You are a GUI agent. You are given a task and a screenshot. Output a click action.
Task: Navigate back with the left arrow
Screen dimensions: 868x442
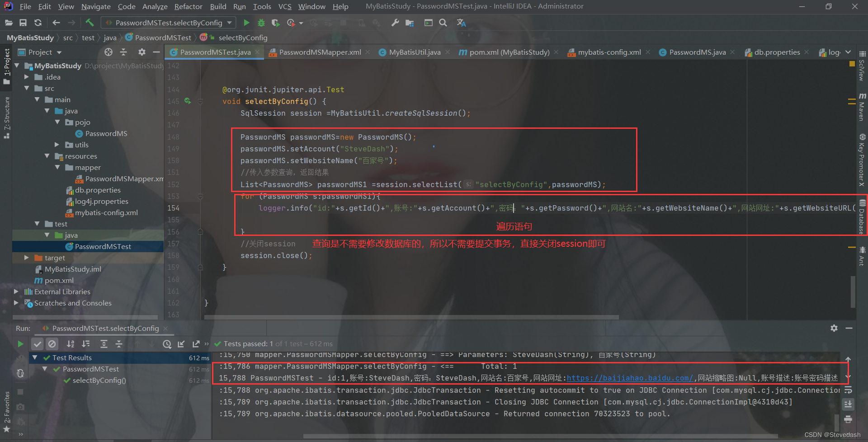56,23
